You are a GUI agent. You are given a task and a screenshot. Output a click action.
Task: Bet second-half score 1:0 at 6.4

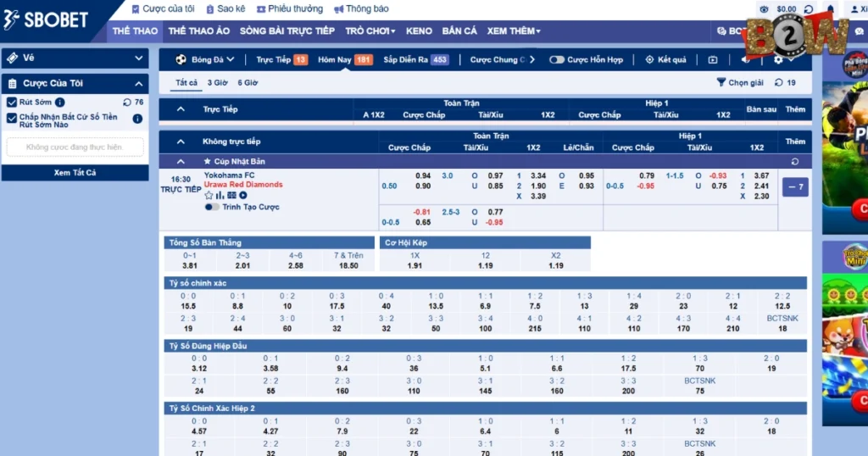tap(485, 426)
